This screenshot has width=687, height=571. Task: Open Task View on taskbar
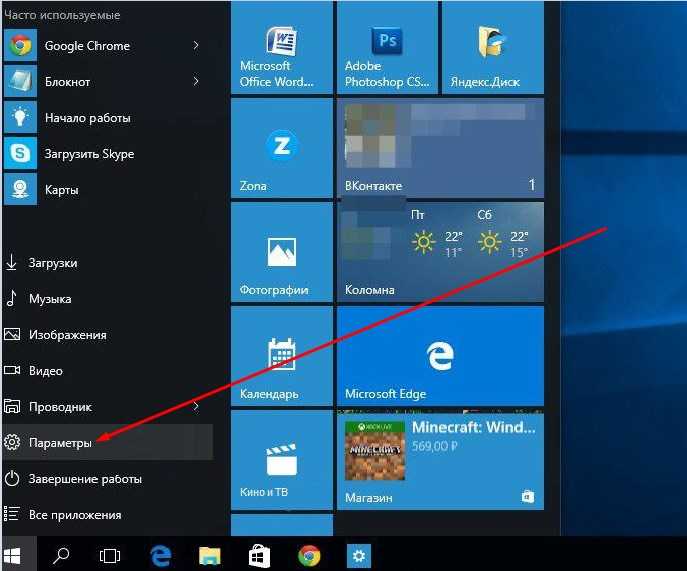tap(110, 556)
